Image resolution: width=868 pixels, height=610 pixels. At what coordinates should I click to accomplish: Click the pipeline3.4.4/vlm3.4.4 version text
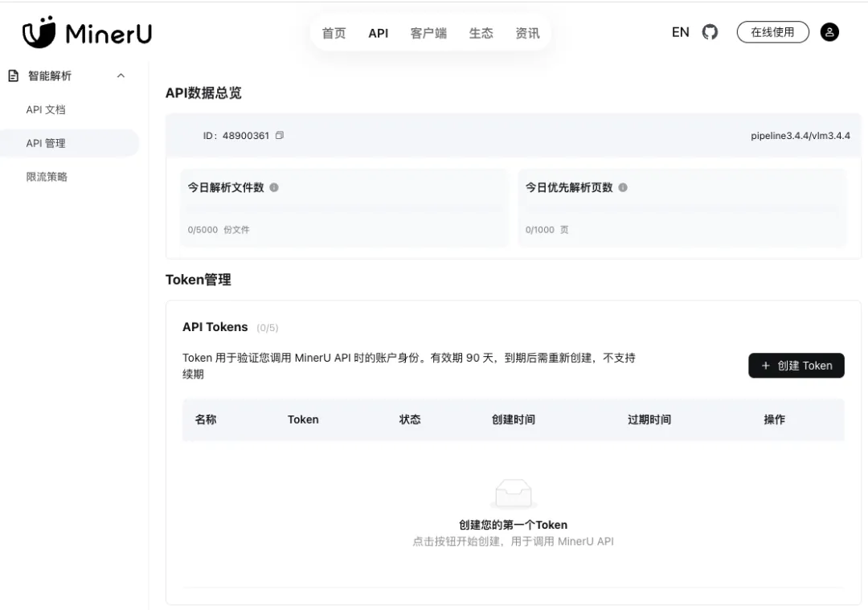(x=800, y=136)
